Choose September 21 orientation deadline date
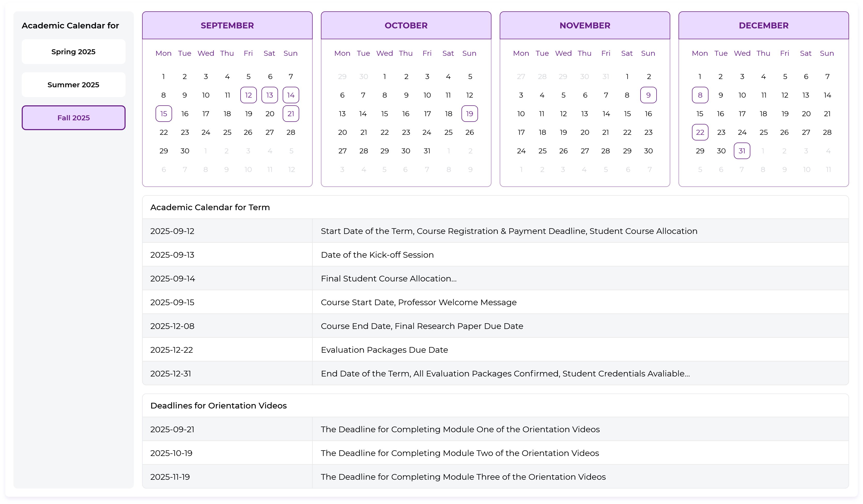The image size is (863, 504). 291,114
